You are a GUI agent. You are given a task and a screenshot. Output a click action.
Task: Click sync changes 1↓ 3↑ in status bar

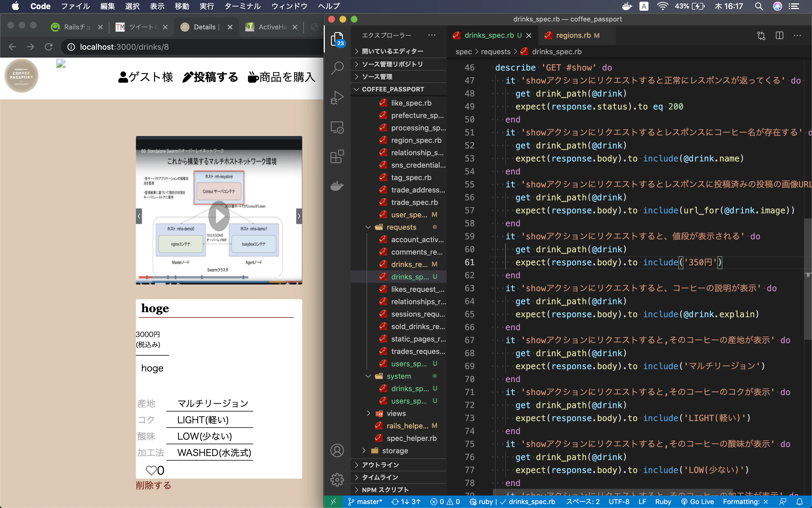tap(406, 502)
